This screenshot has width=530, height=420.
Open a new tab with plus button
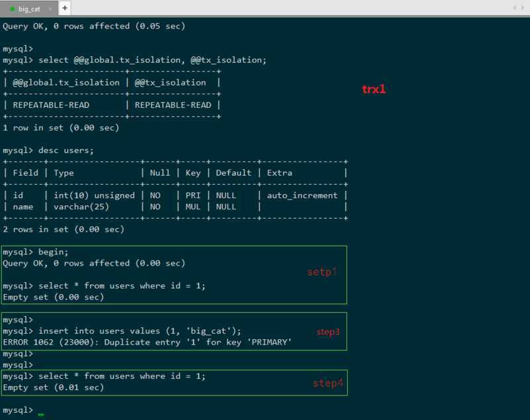pos(64,8)
